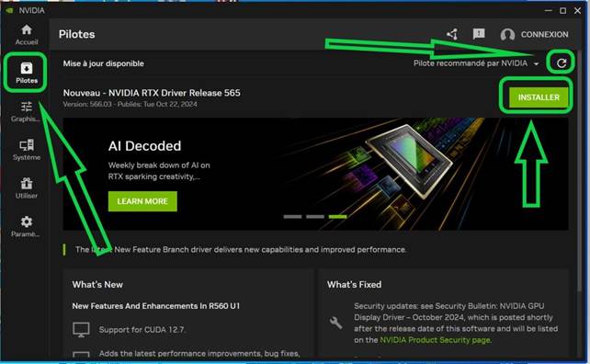Select the Pilotes drivers sidebar item
Viewport: 590px width, 364px height.
(27, 73)
